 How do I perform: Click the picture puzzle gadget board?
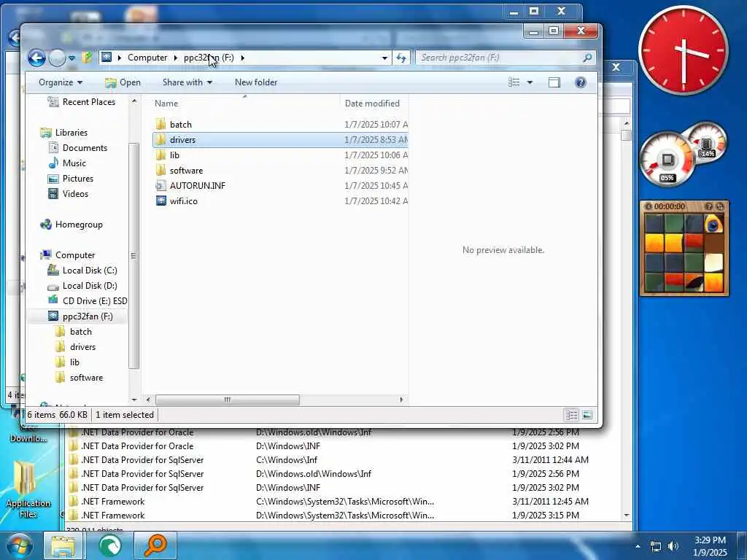(x=684, y=253)
